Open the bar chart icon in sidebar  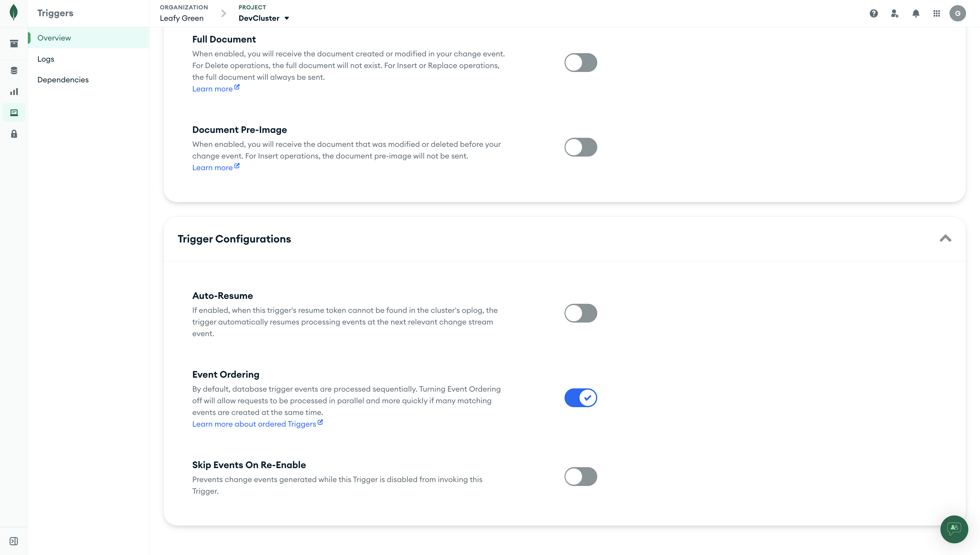(14, 92)
